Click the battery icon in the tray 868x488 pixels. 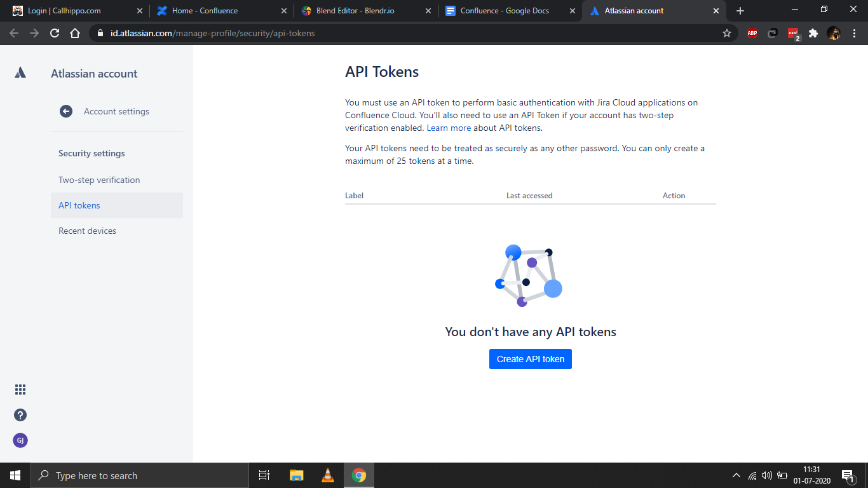(783, 475)
